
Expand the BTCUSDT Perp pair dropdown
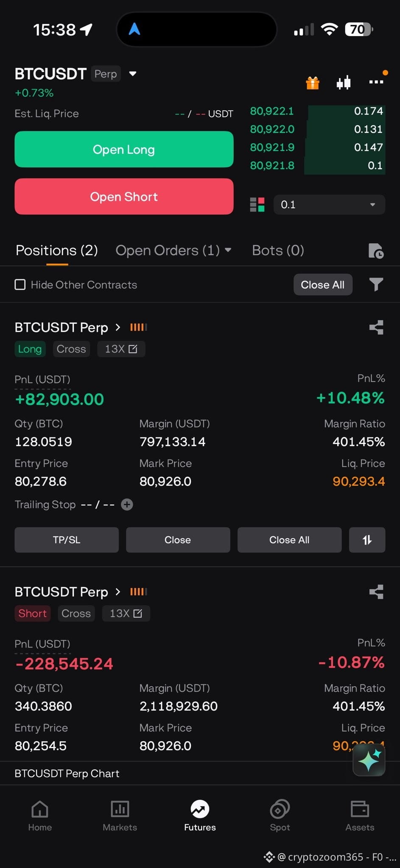[133, 74]
